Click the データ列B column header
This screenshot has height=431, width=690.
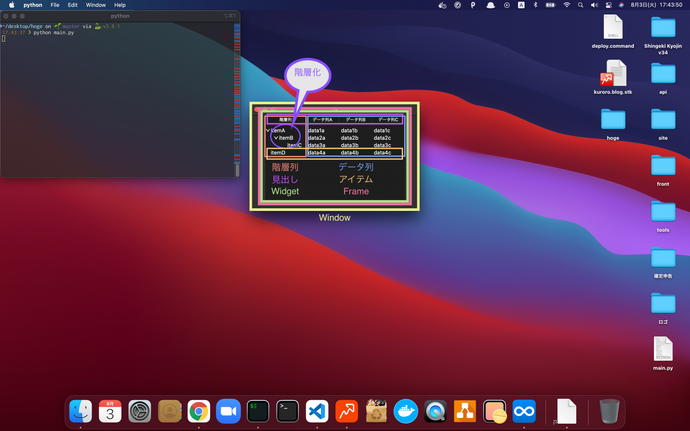tap(355, 120)
